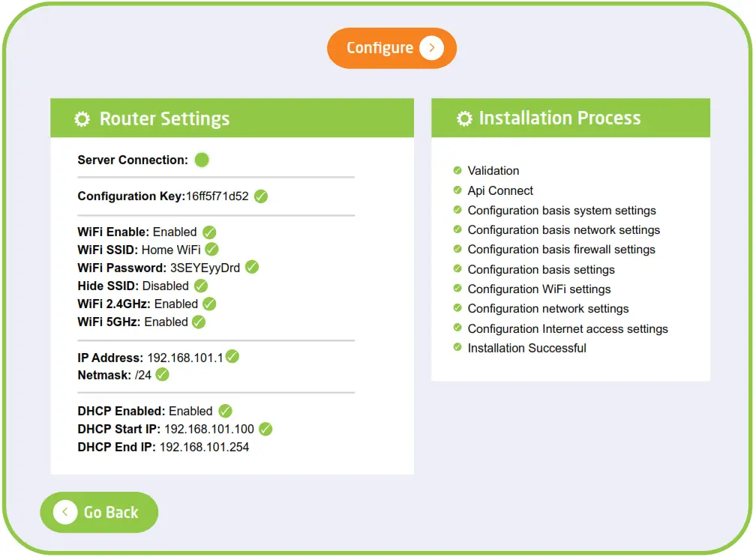The width and height of the screenshot is (756, 557).
Task: Toggle the Hide SSID option
Action: [200, 285]
